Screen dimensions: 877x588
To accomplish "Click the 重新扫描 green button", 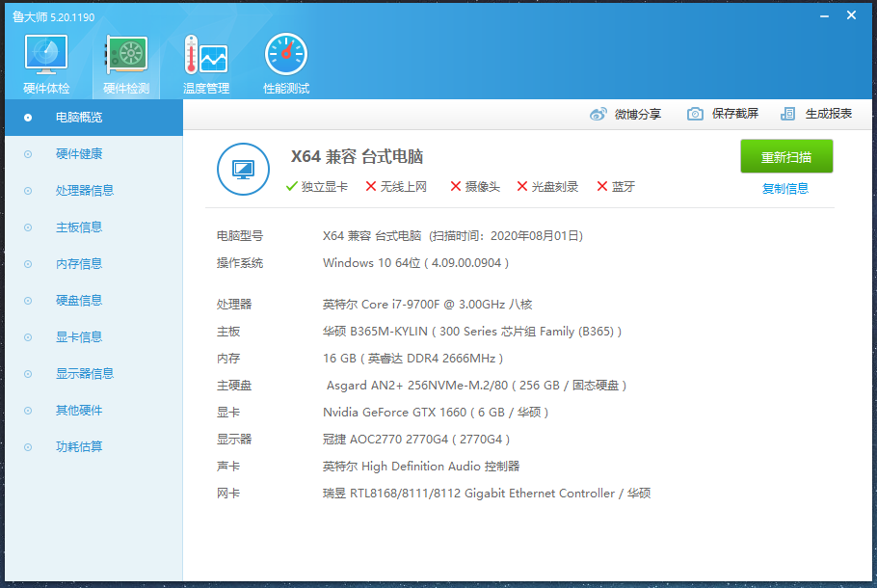I will pos(786,157).
